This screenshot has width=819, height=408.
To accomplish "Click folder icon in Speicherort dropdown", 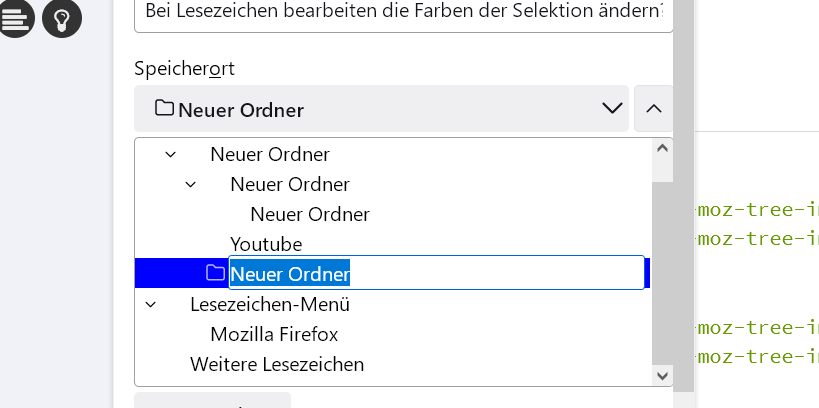I will click(165, 108).
